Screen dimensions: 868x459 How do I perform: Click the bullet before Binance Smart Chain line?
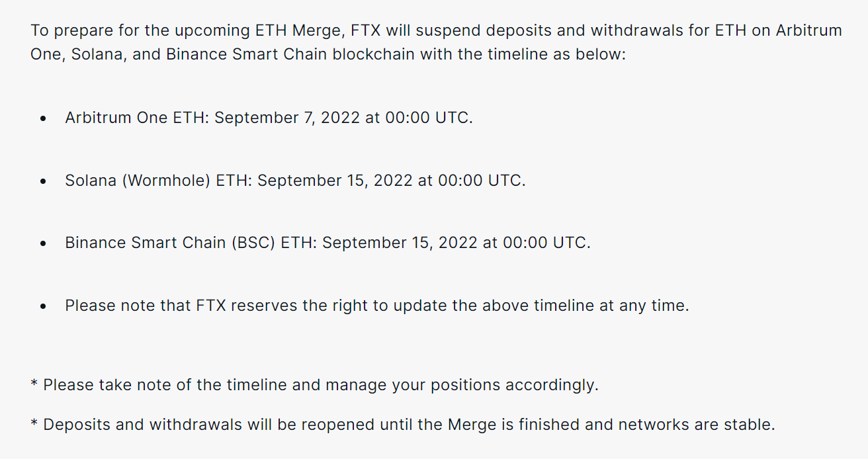pos(43,244)
